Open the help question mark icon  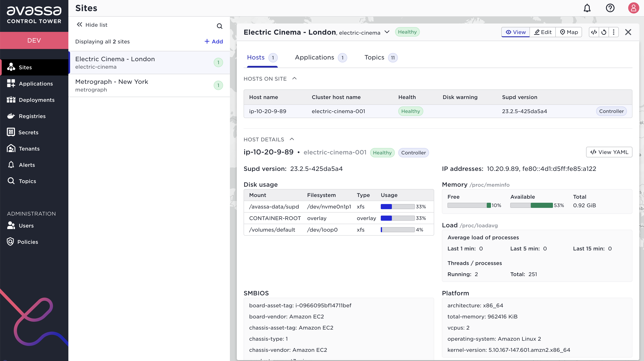pos(610,8)
